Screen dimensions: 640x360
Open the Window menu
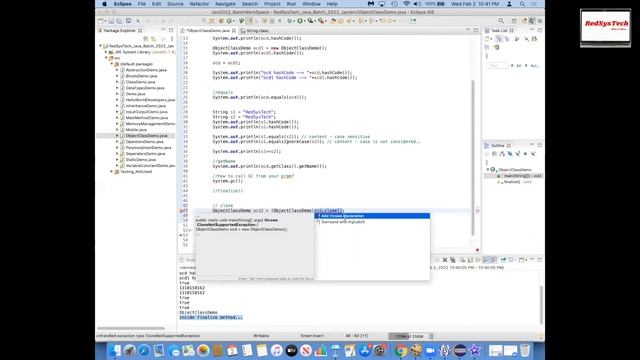pyautogui.click(x=311, y=4)
